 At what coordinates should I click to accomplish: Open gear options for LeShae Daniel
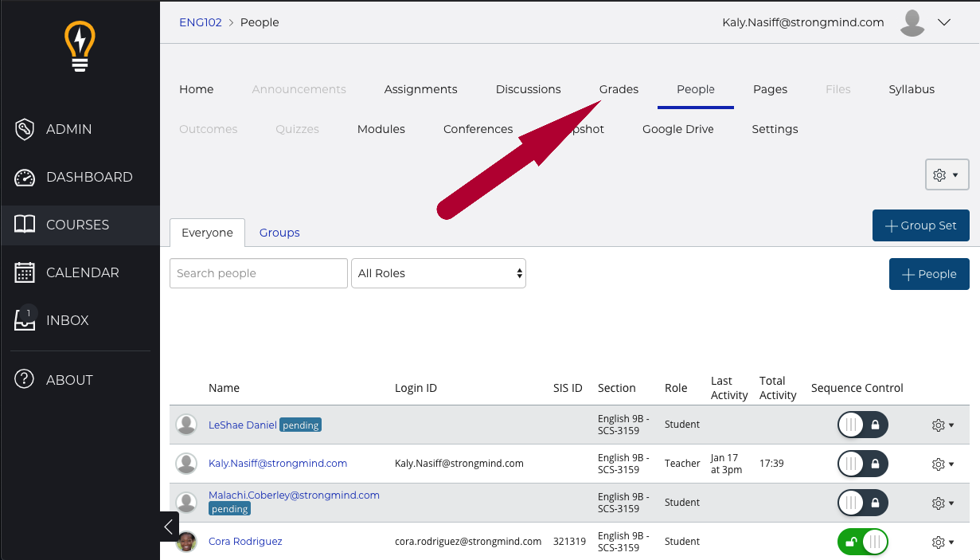pos(943,425)
